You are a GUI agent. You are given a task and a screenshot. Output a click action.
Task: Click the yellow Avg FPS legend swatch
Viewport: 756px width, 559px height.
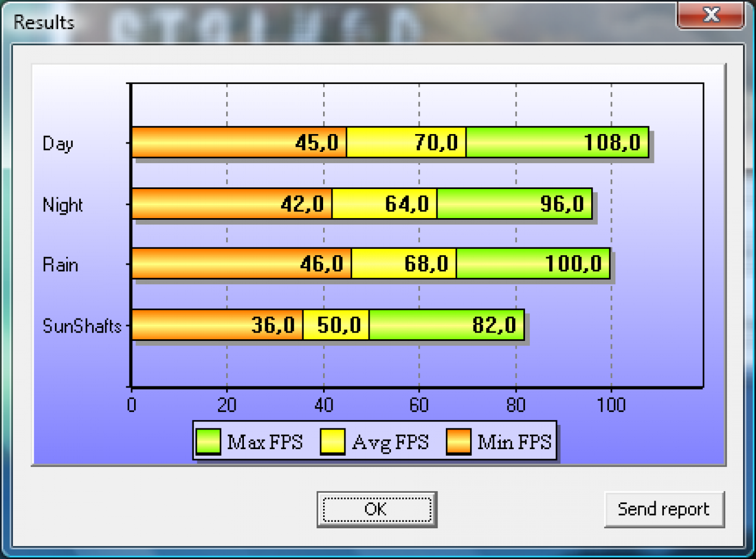333,441
